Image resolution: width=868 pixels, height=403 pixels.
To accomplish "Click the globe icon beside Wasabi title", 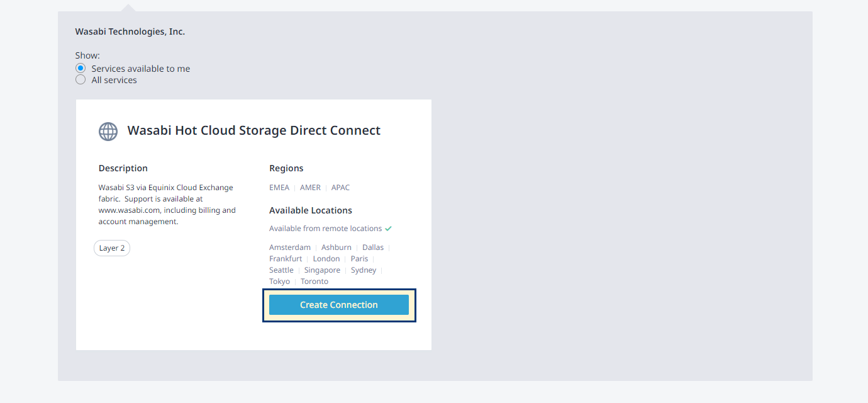I will click(x=108, y=131).
